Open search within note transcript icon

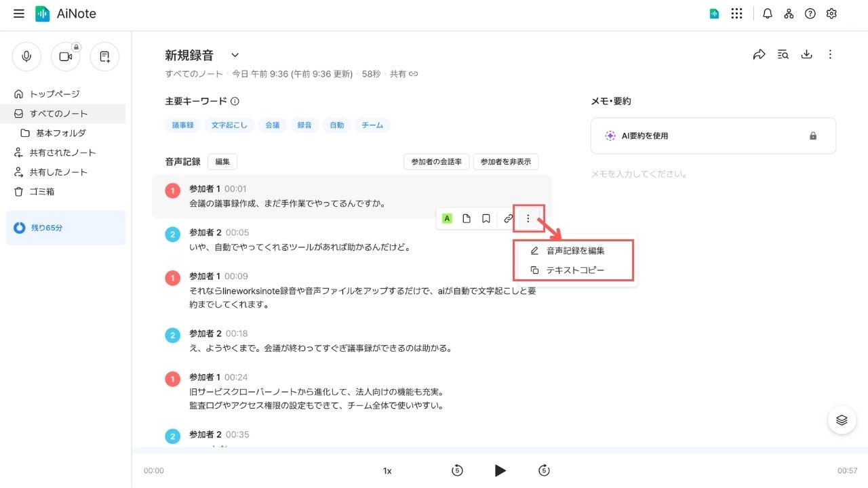[783, 55]
